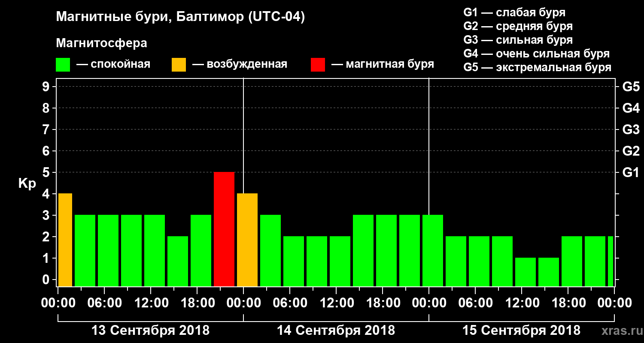
Task: Click the Kp axis value 7
Action: (x=47, y=129)
